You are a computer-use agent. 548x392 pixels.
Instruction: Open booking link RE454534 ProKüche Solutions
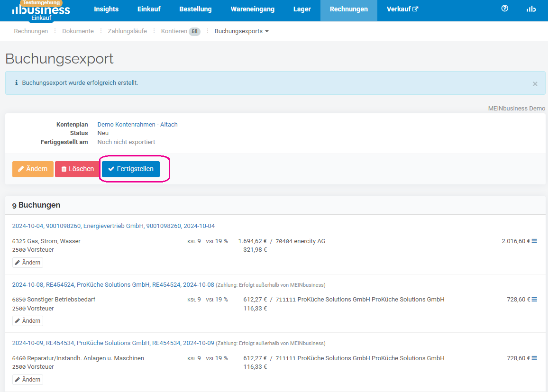point(113,343)
